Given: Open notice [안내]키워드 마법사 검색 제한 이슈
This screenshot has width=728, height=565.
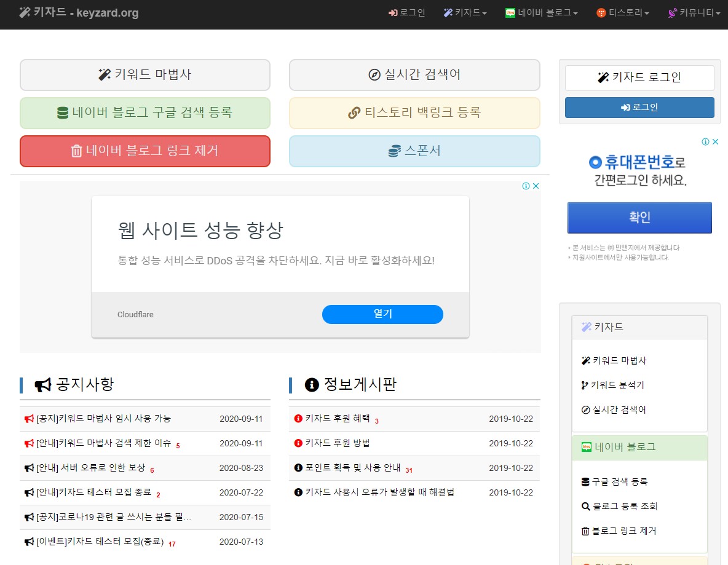Looking at the screenshot, I should click(103, 443).
